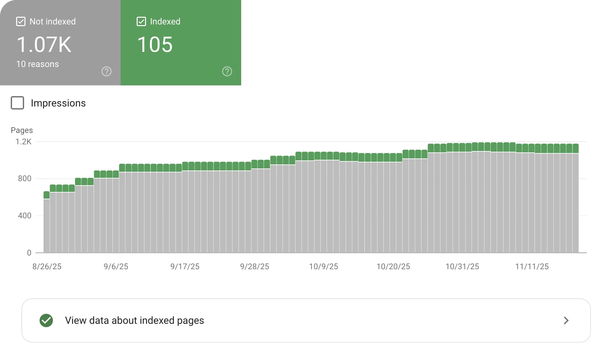Open View data about indexed pages

point(306,320)
